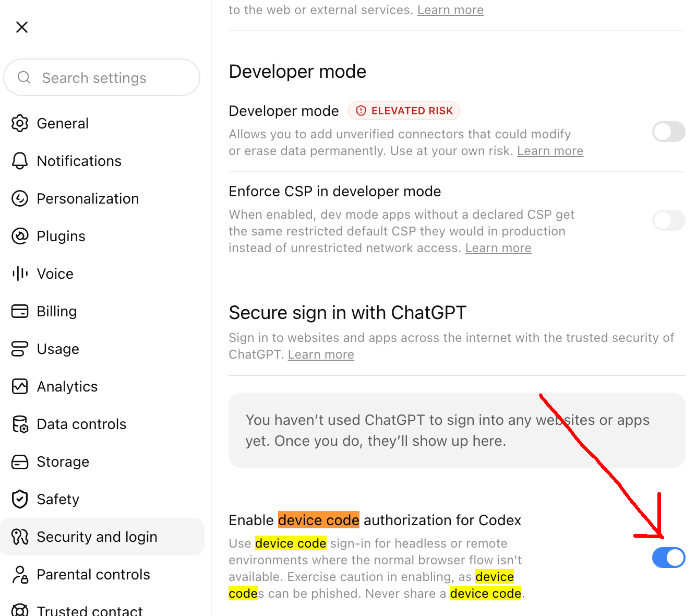
Task: Toggle Enforce CSP in developer mode
Action: pyautogui.click(x=669, y=220)
